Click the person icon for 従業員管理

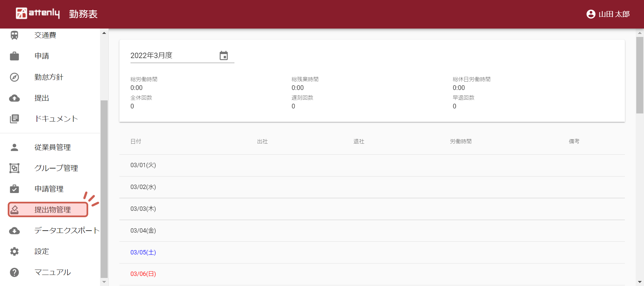pyautogui.click(x=14, y=147)
